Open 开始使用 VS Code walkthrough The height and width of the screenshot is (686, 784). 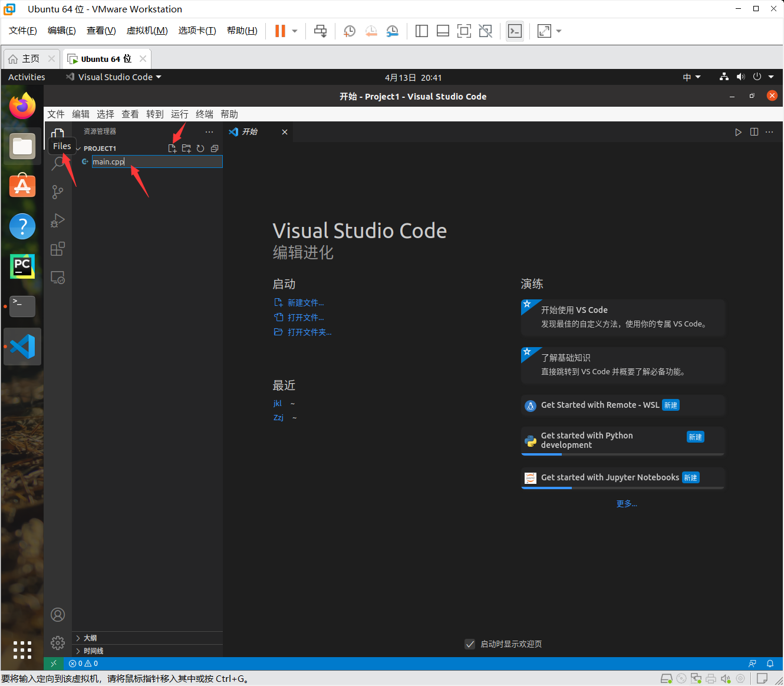pos(623,316)
